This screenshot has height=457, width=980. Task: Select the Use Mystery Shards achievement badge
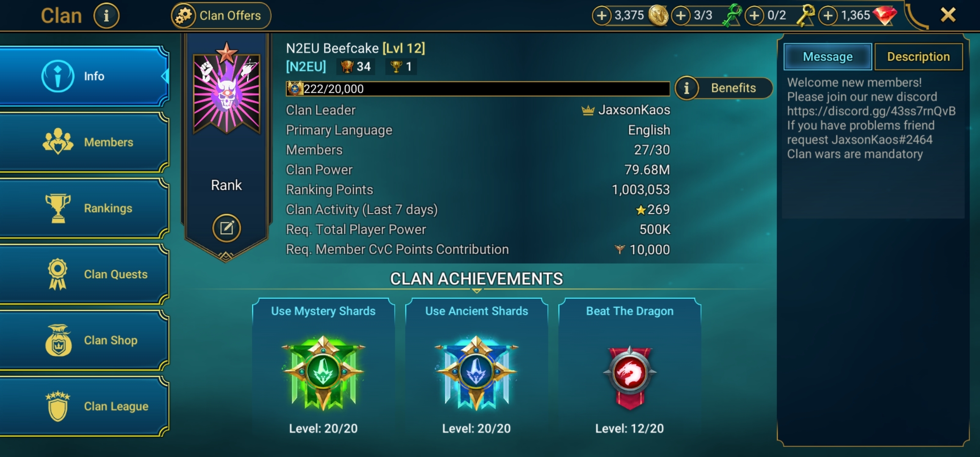point(323,373)
